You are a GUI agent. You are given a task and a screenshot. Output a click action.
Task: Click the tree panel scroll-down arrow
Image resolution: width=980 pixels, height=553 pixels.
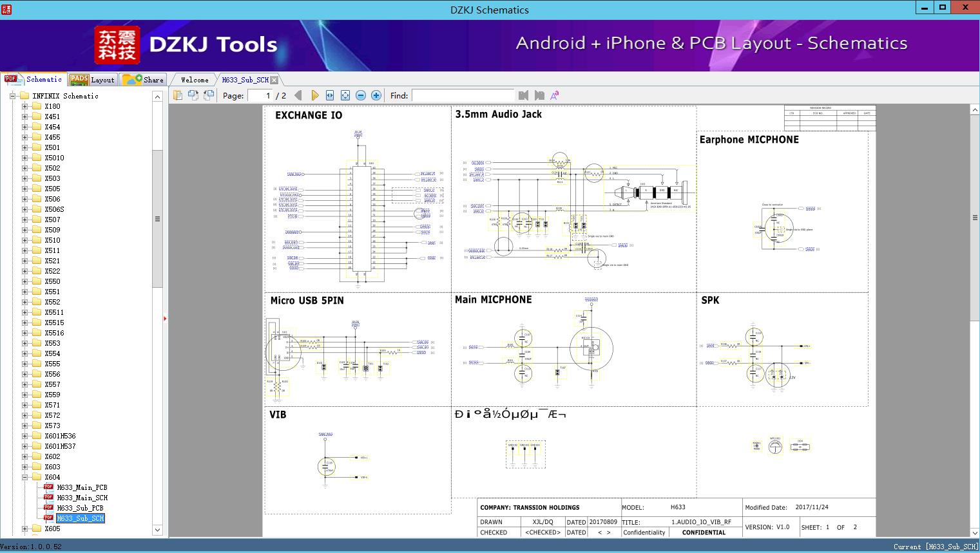click(x=157, y=530)
